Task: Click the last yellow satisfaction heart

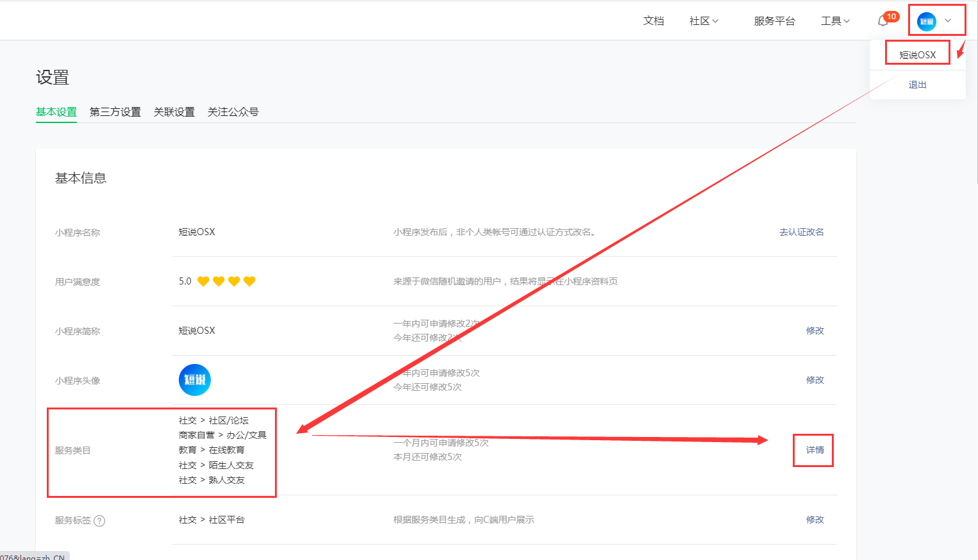Action: pos(250,281)
